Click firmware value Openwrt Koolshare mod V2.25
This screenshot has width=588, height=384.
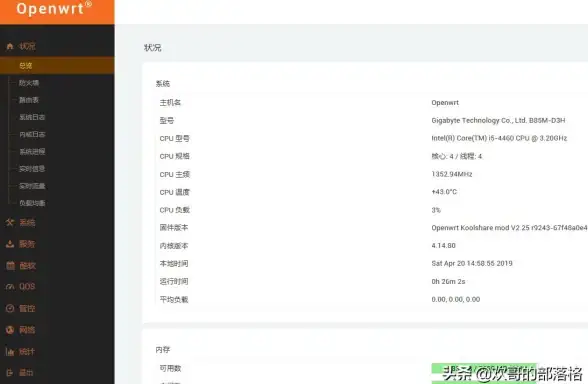click(x=509, y=228)
